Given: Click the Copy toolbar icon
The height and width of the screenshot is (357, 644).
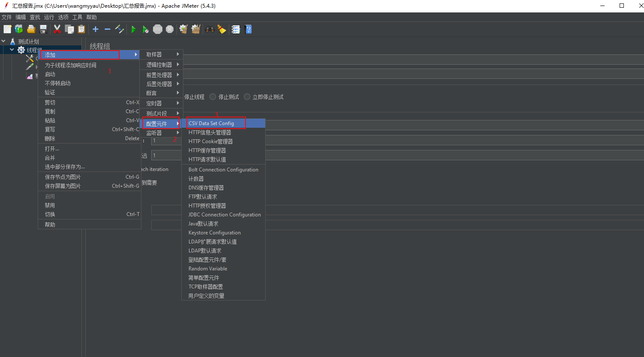Looking at the screenshot, I should pyautogui.click(x=69, y=29).
